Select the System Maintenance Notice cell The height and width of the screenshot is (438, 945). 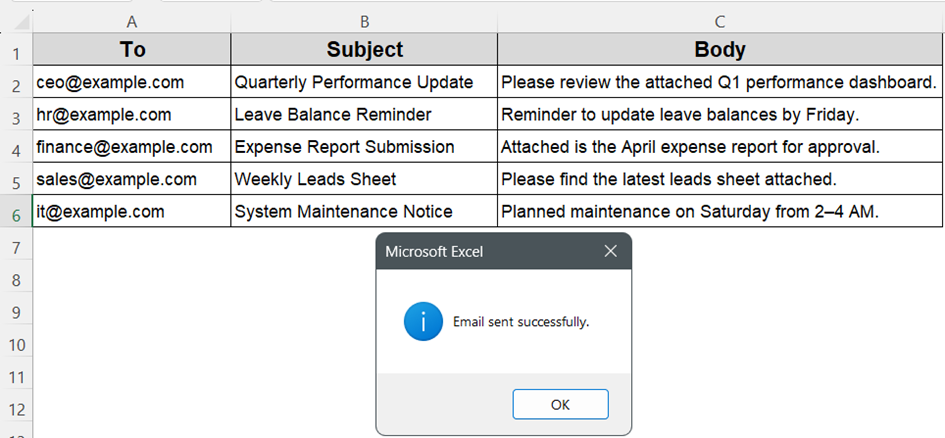click(364, 211)
